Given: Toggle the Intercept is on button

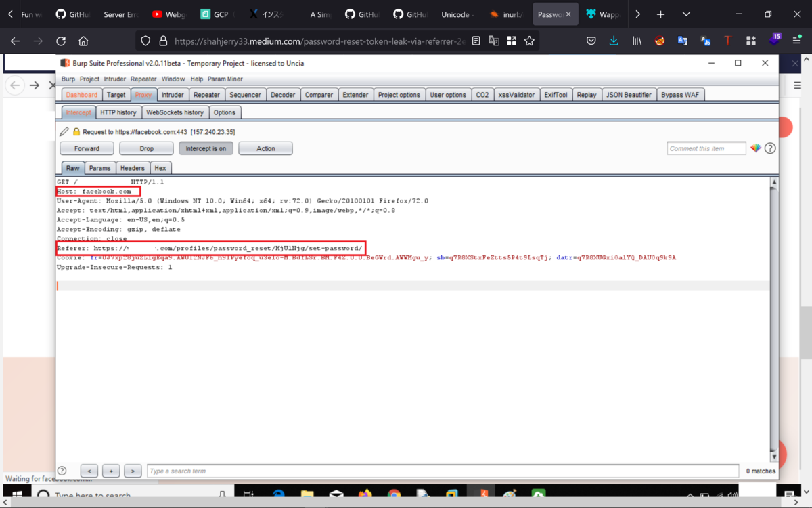Looking at the screenshot, I should [x=206, y=148].
